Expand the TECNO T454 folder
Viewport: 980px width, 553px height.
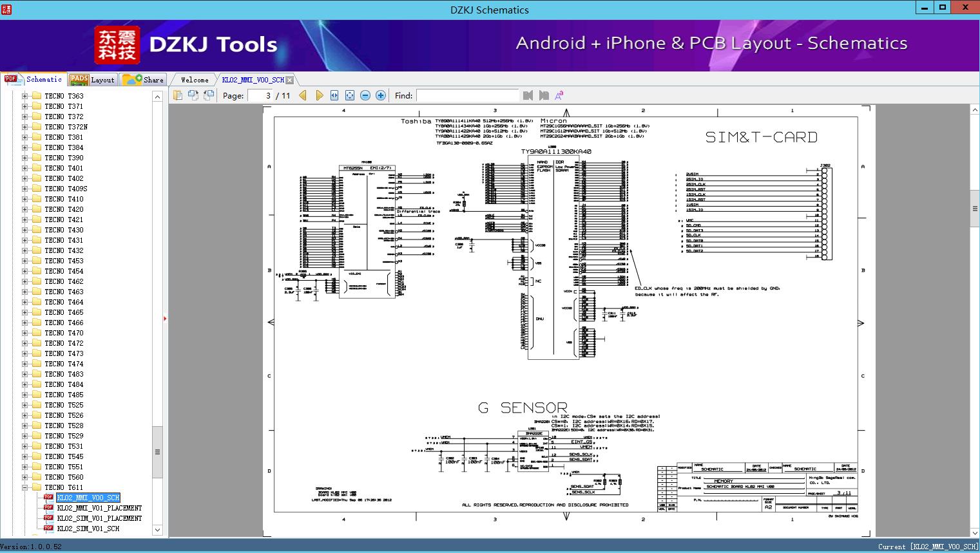25,271
